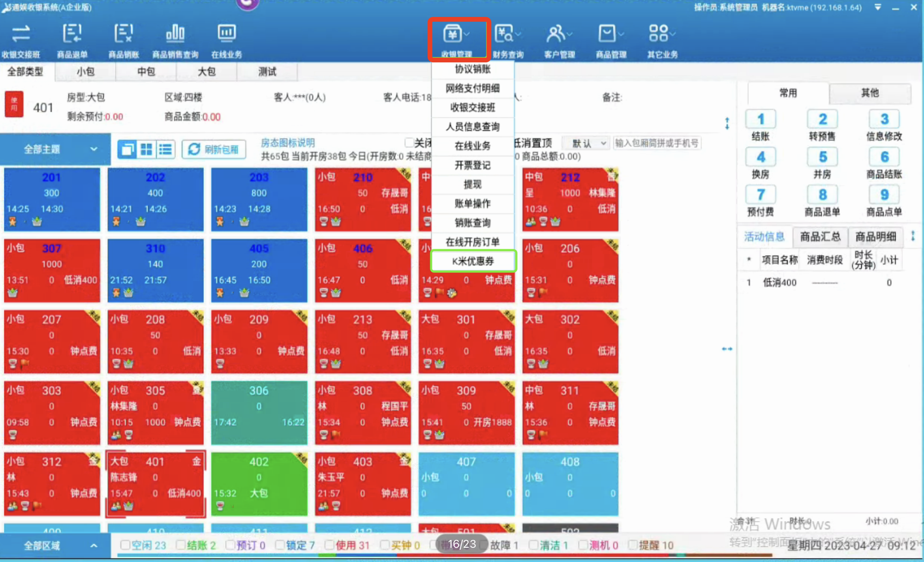Viewport: 924px width, 562px height.
Task: Open the 收银管理 toolbar icon
Action: coord(457,39)
